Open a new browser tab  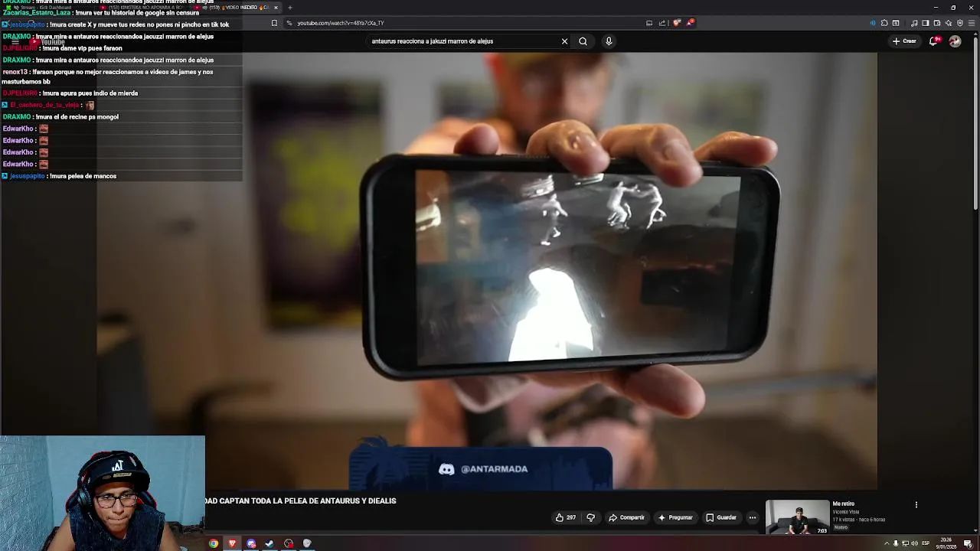(x=289, y=8)
